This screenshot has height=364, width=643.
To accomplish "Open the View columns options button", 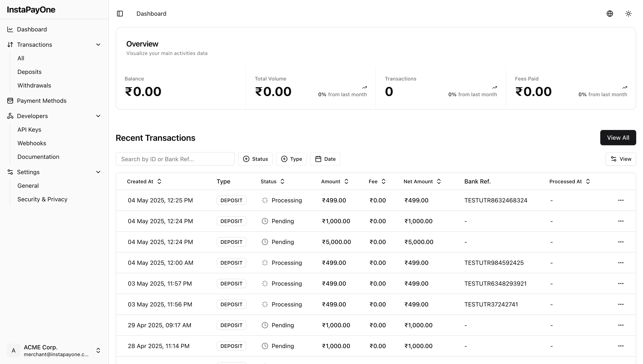I will coord(620,159).
